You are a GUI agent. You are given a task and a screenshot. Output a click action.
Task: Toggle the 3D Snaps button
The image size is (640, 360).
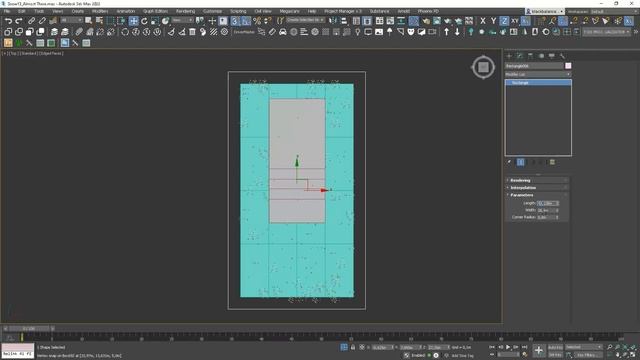click(x=235, y=21)
